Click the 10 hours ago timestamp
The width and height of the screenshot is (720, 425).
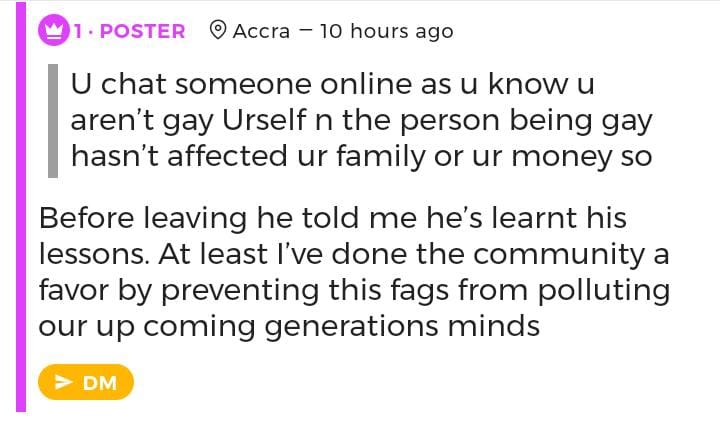(386, 31)
